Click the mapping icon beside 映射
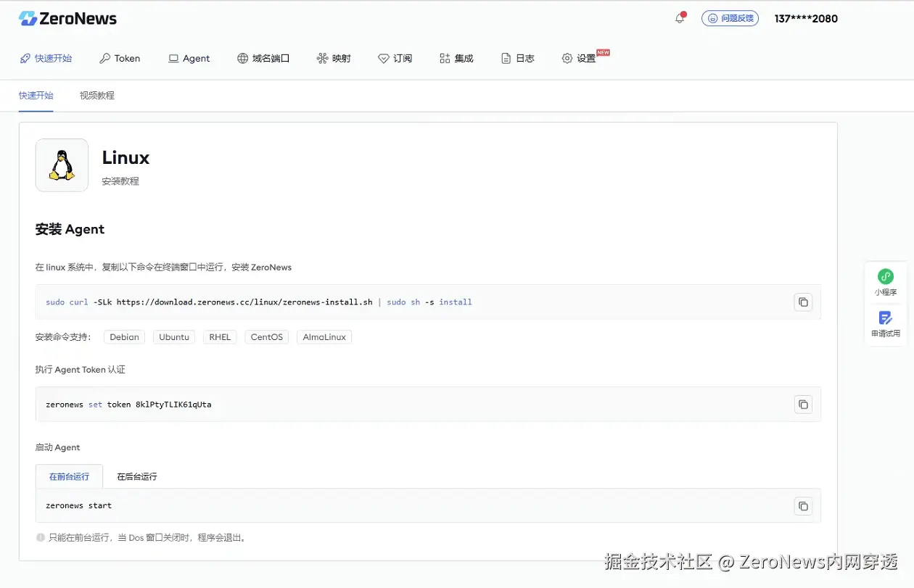Image resolution: width=914 pixels, height=588 pixels. point(323,58)
